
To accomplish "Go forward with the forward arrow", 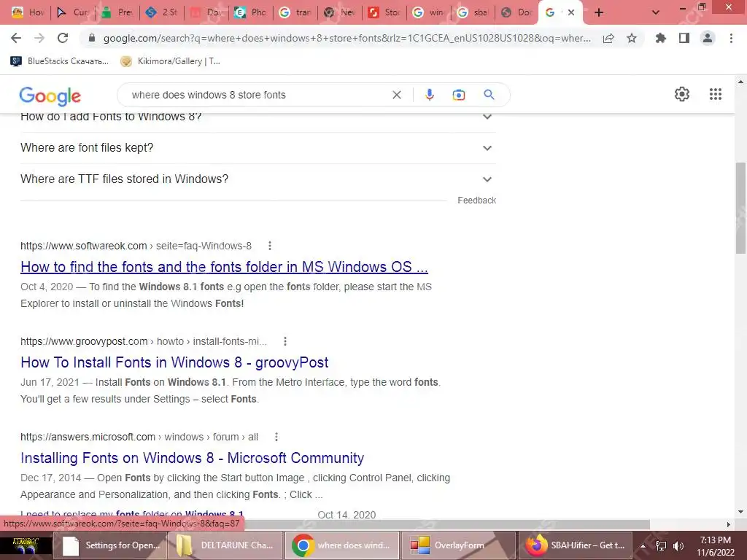I will pyautogui.click(x=39, y=38).
